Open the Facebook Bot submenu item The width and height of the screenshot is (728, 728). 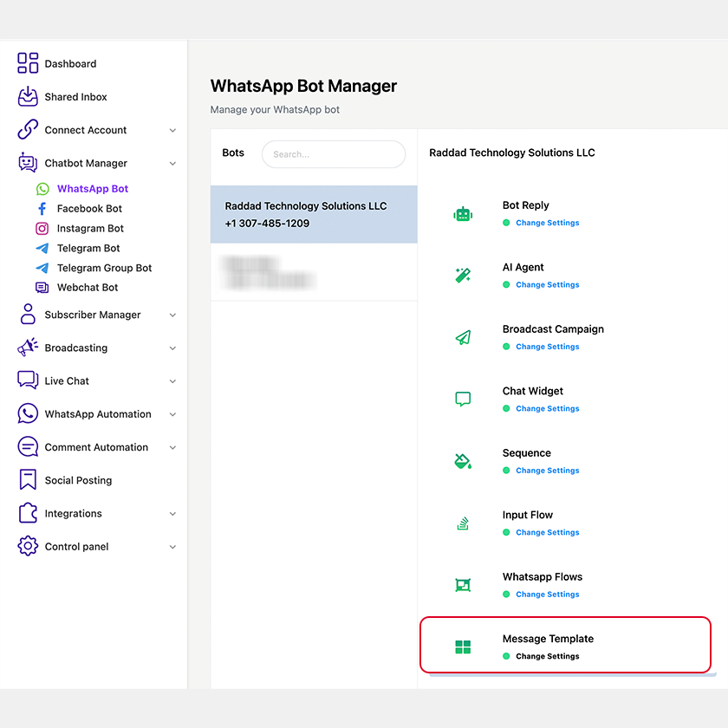click(x=89, y=209)
